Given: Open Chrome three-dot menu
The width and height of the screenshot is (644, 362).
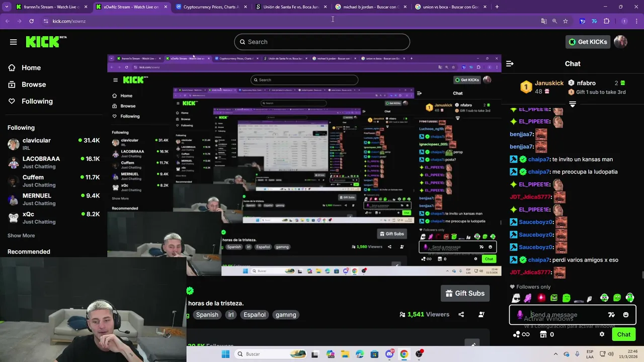Looking at the screenshot, I should tap(636, 21).
